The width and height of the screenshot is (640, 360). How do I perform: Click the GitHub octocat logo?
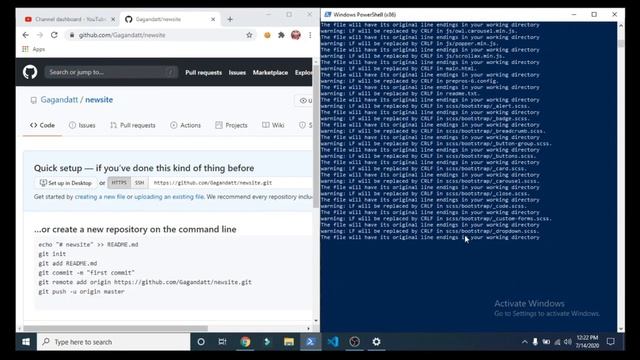30,72
